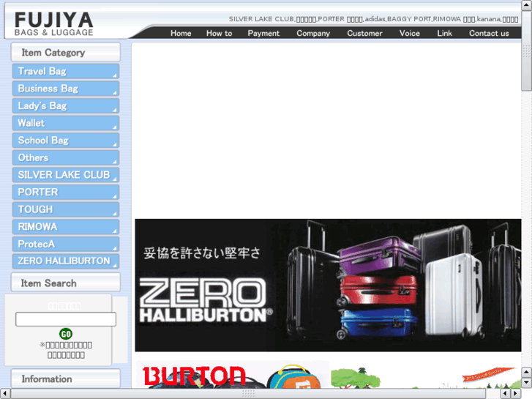Open the TOUGH brand category
Image resolution: width=532 pixels, height=399 pixels.
point(66,209)
